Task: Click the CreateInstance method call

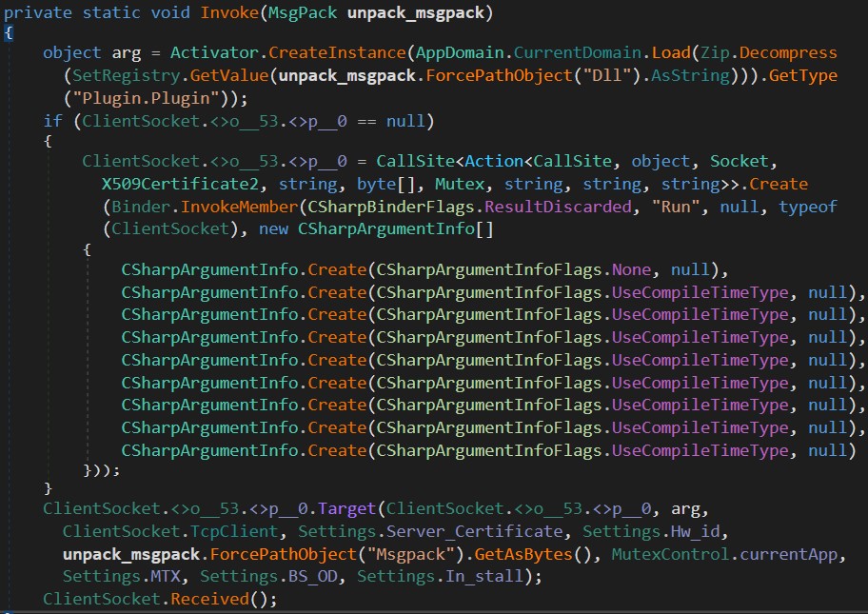Action: pyautogui.click(x=337, y=52)
